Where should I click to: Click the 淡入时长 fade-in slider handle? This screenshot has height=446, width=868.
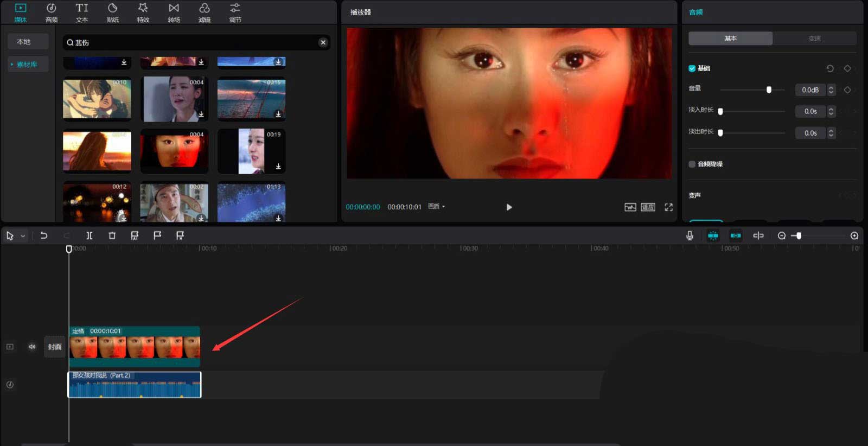pyautogui.click(x=720, y=111)
